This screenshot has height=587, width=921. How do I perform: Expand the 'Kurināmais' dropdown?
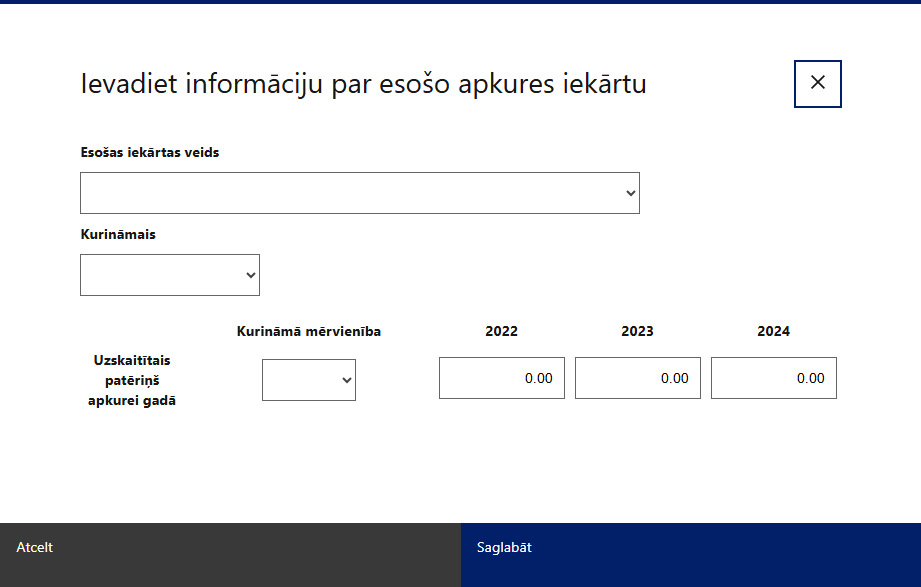(x=169, y=275)
